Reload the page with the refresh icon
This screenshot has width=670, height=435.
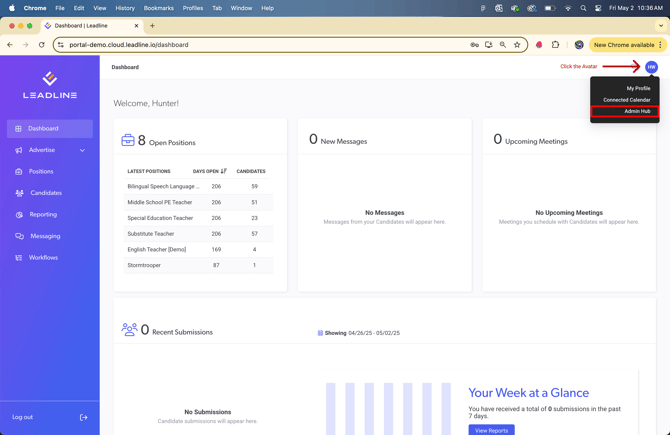[41, 44]
